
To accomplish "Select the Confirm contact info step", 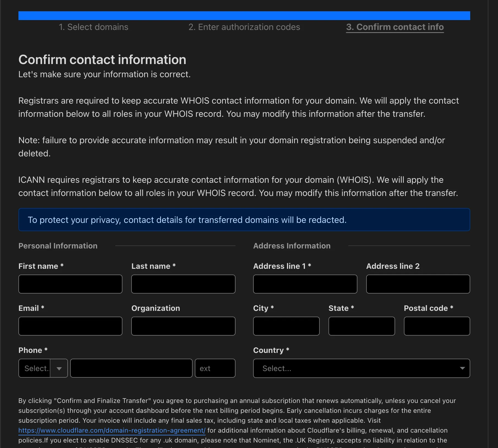I will pyautogui.click(x=395, y=27).
